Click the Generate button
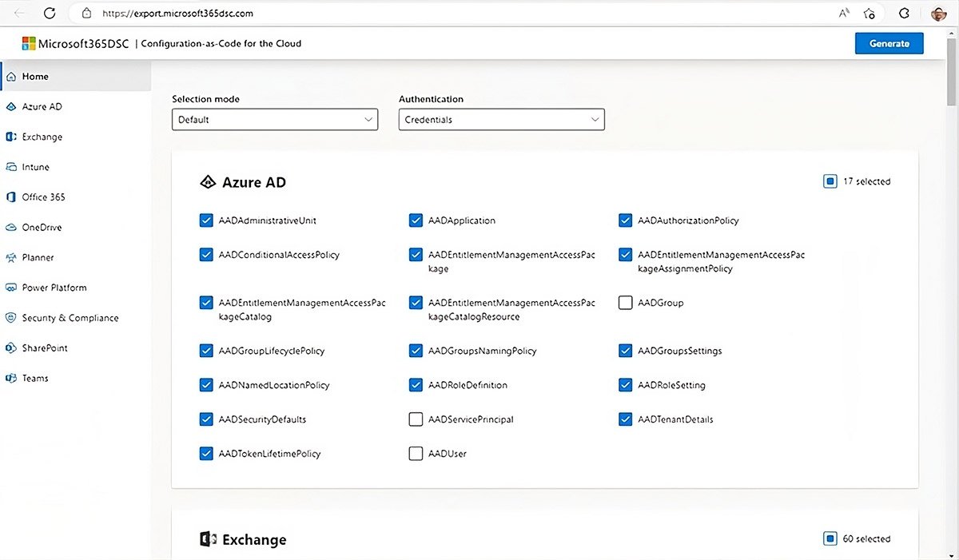 point(889,43)
